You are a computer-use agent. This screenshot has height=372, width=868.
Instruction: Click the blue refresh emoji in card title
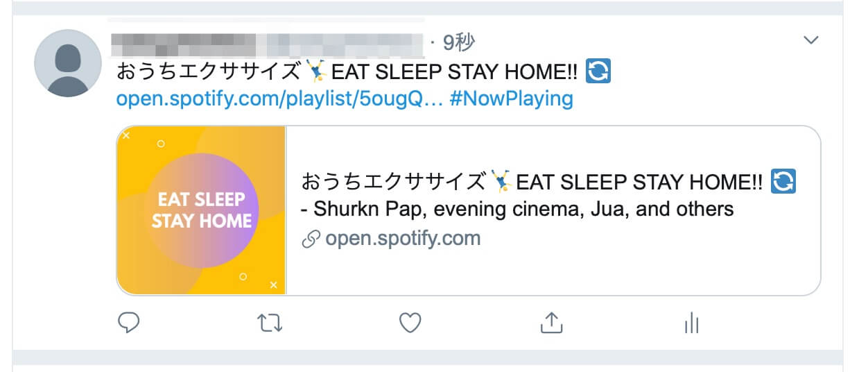tap(784, 182)
